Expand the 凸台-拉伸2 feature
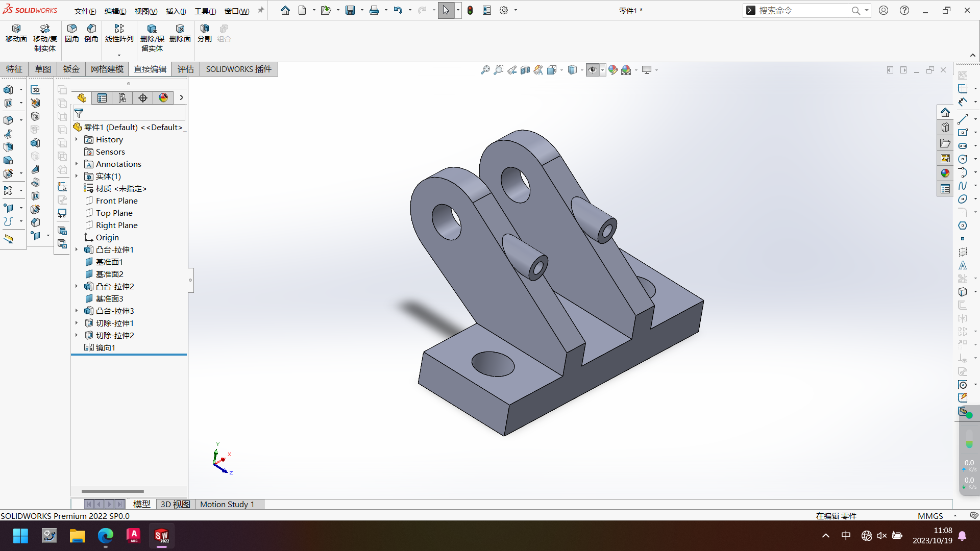Screen dimensions: 980x551 click(77, 286)
